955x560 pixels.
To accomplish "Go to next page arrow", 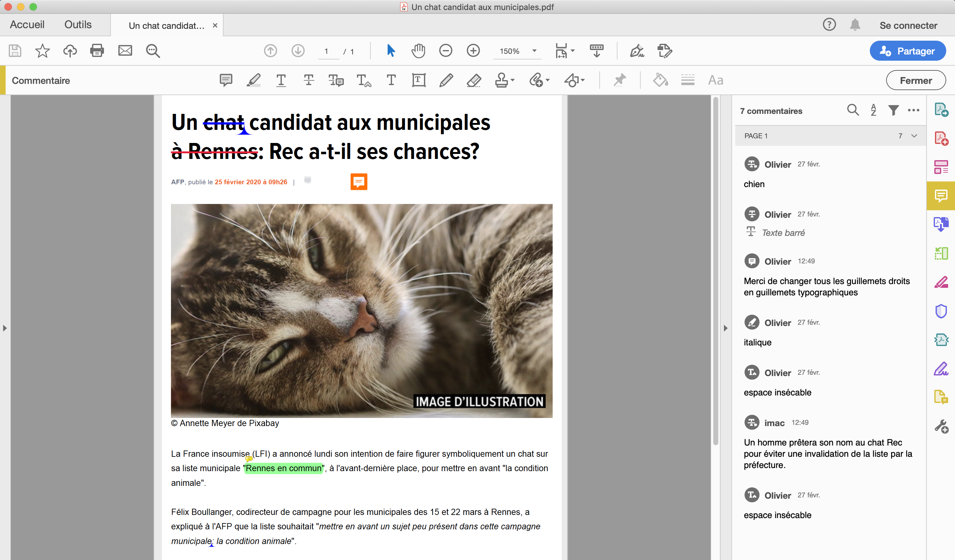I will coord(298,51).
